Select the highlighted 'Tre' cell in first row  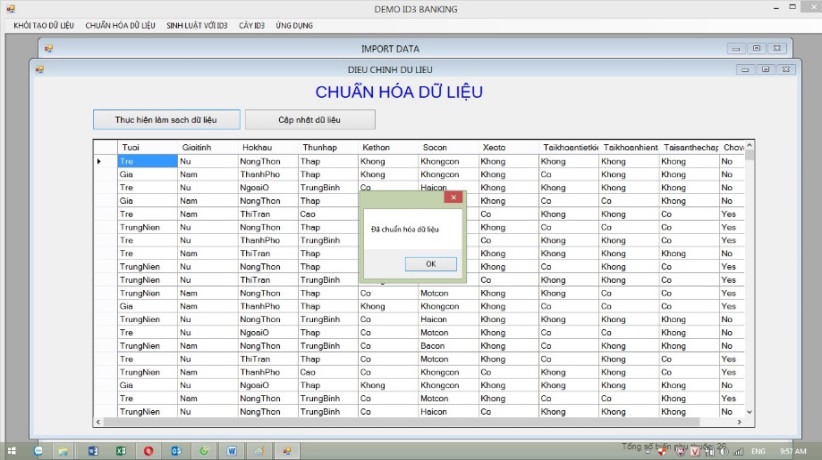tap(147, 161)
